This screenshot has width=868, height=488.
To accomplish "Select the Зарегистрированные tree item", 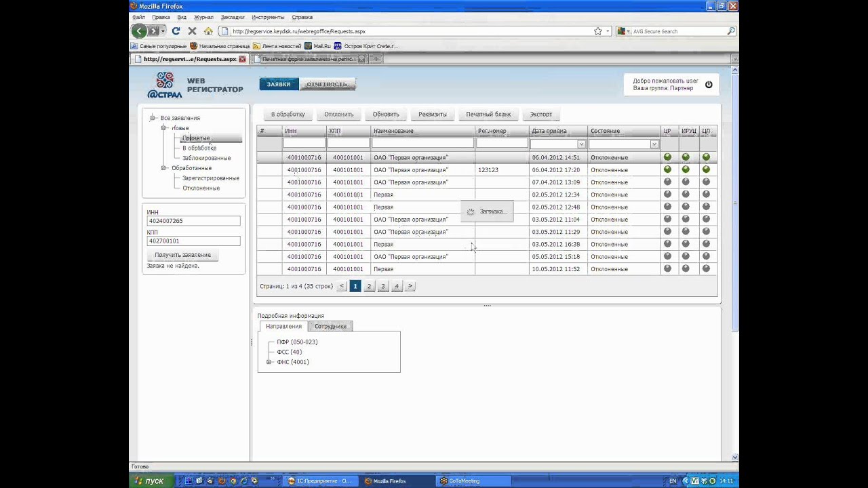I will point(211,178).
